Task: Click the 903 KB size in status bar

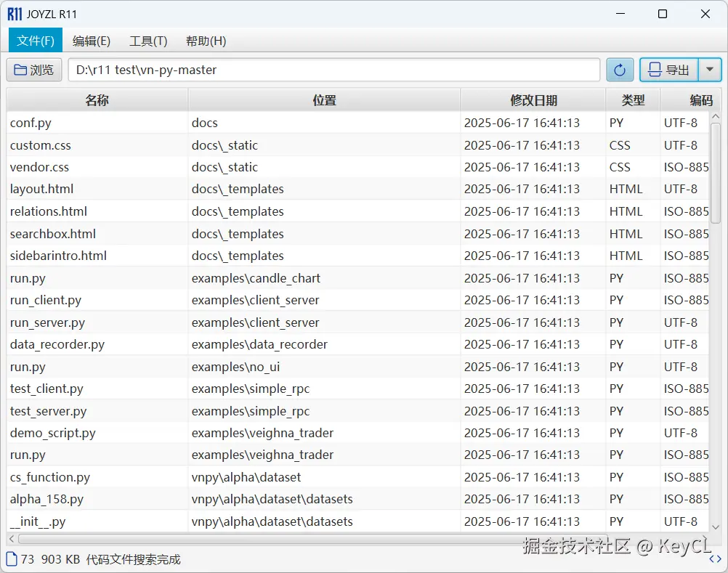Action: [60, 559]
